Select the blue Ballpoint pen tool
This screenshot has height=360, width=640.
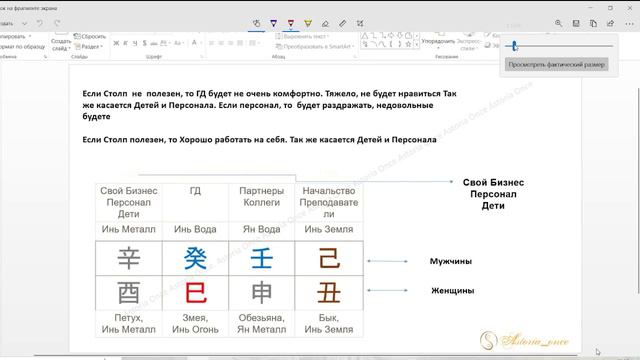pyautogui.click(x=273, y=24)
